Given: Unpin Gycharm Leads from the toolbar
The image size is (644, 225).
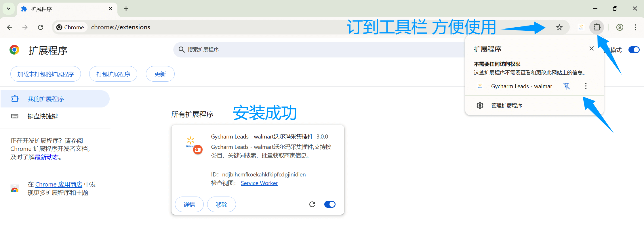Looking at the screenshot, I should tap(567, 86).
